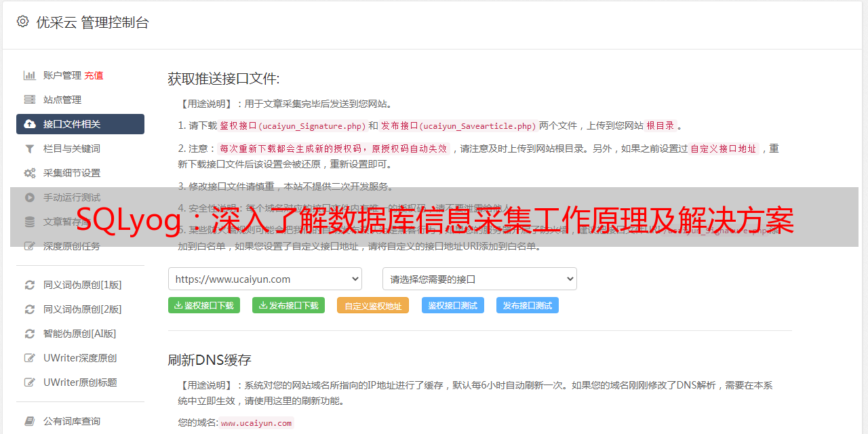
Task: Click the orange 自定义鉴权地址 button
Action: tap(373, 305)
